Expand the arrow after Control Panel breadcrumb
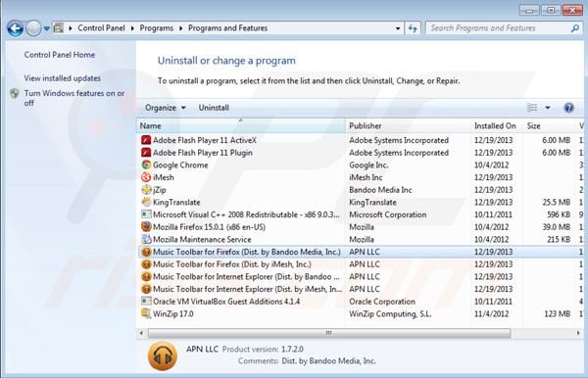This screenshot has height=378, width=588. pyautogui.click(x=132, y=28)
